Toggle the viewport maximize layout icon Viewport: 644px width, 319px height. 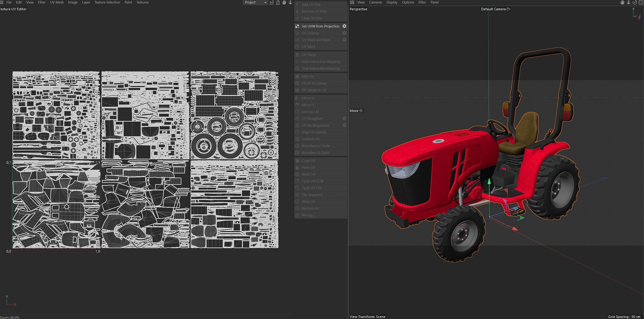(641, 3)
